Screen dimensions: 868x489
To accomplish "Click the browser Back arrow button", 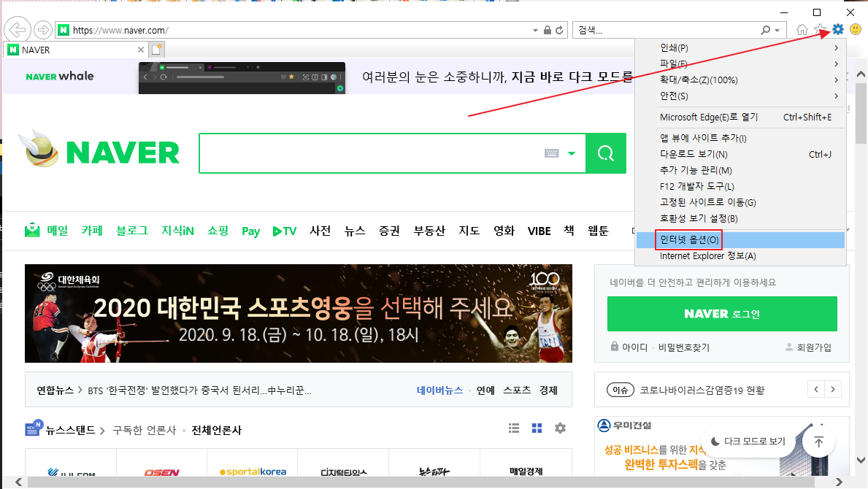I will [18, 29].
